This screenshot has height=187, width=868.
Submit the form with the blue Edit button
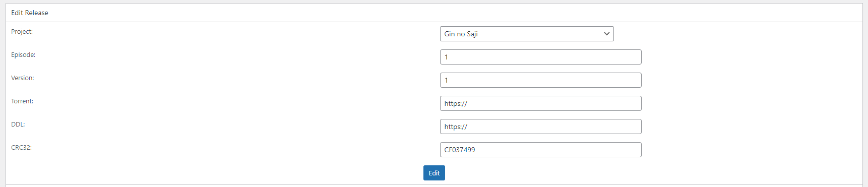coord(434,173)
